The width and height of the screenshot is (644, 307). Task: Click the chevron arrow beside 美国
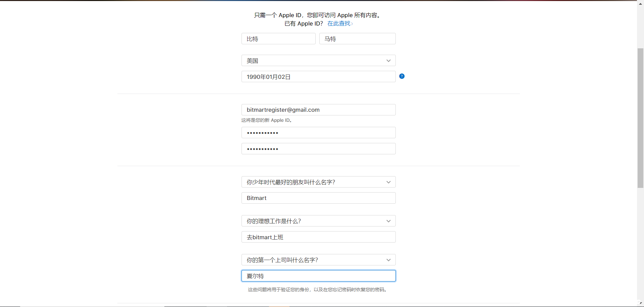tap(388, 61)
